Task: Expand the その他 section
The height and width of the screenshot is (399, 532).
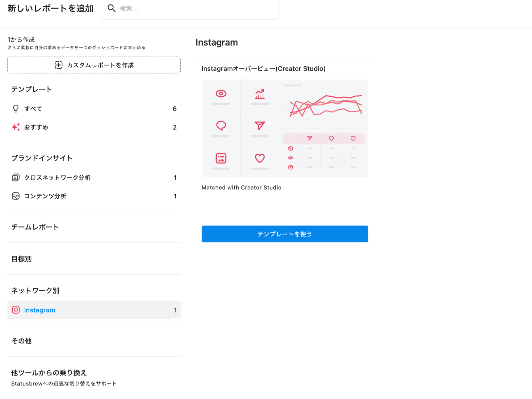Action: 22,341
